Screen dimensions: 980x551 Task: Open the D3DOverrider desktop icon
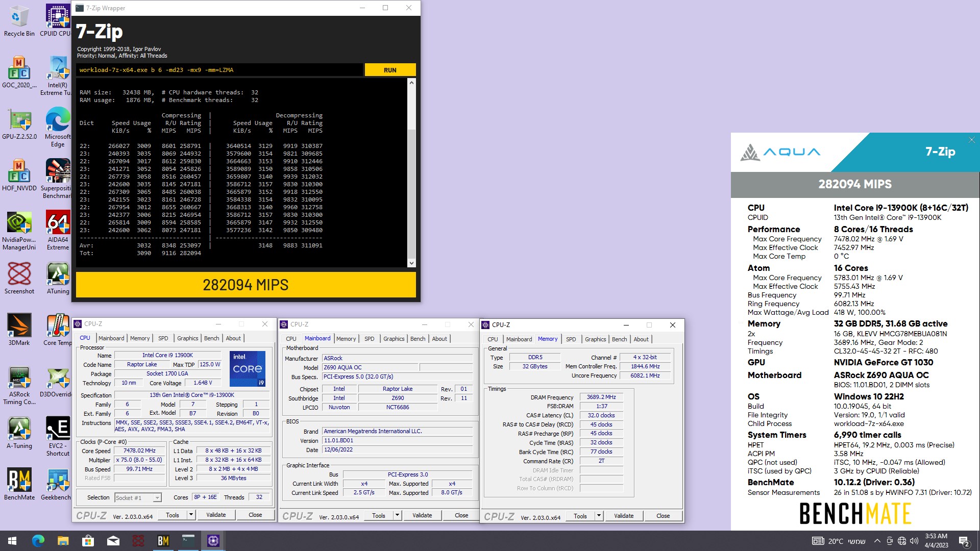(56, 382)
